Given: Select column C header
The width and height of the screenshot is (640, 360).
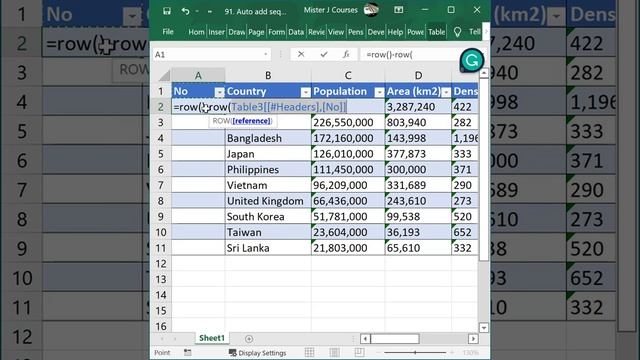Looking at the screenshot, I should [348, 75].
